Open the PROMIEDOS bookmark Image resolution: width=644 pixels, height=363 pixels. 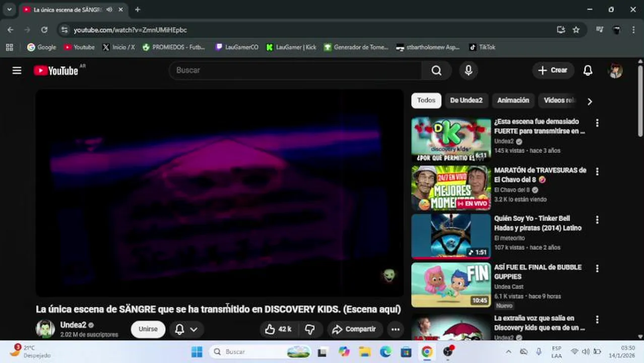coord(174,47)
